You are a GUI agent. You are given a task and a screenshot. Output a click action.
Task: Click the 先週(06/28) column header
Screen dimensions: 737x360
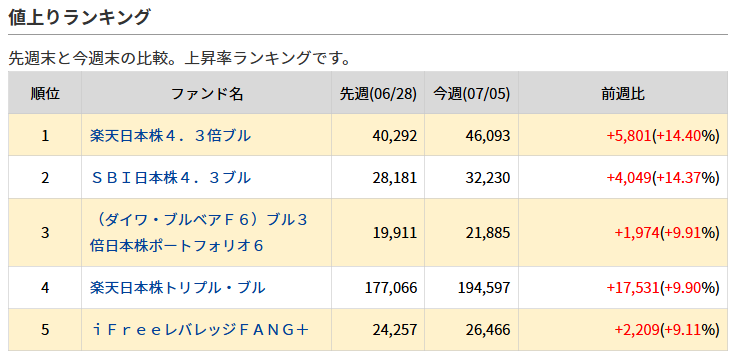(x=378, y=93)
